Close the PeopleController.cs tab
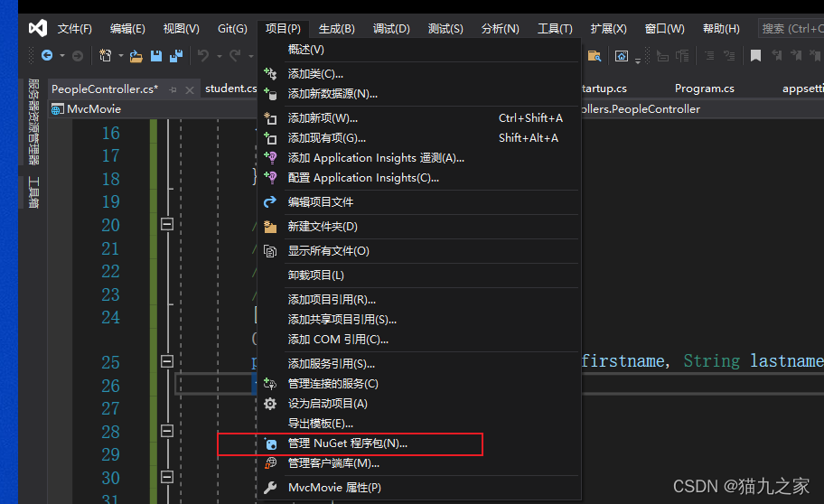824x504 pixels. pyautogui.click(x=190, y=89)
